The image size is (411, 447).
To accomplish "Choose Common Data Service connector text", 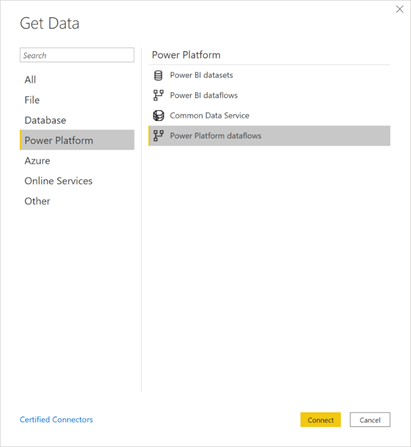I will point(209,116).
